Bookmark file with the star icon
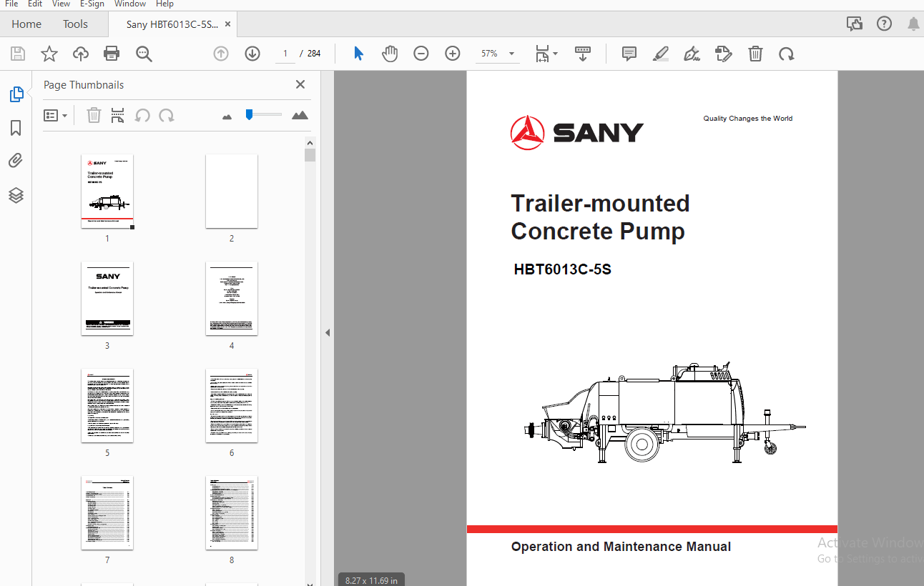This screenshot has width=924, height=586. click(49, 54)
